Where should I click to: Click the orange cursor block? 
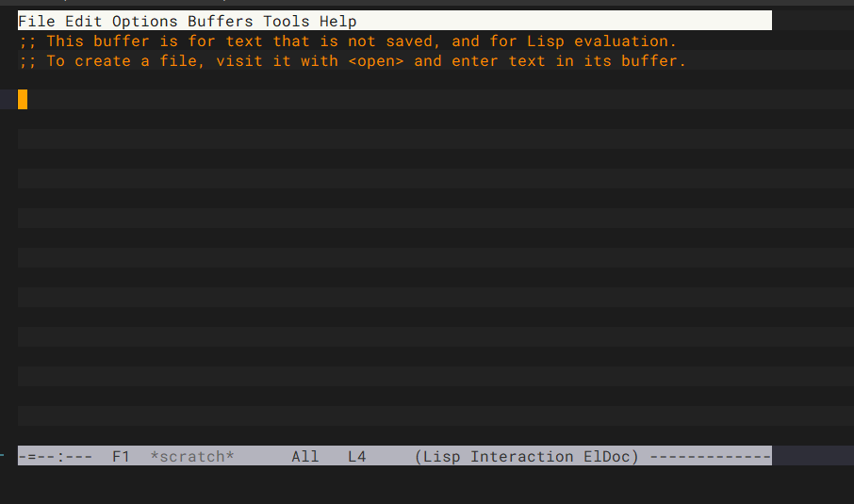click(x=23, y=99)
